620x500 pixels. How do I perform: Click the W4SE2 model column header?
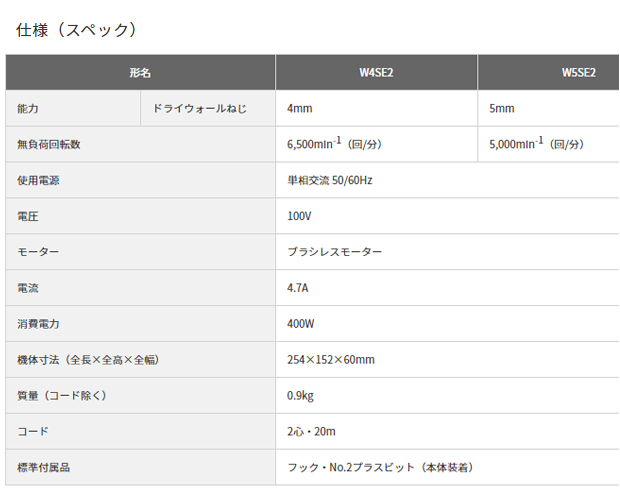[x=376, y=73]
